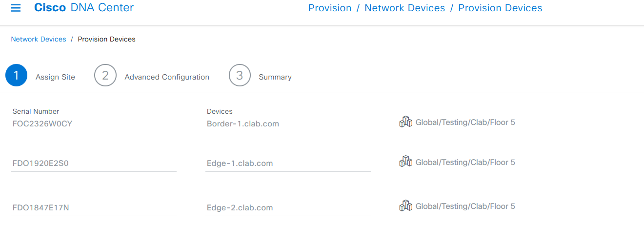Click Provision Devices in the header path
The height and width of the screenshot is (245, 644).
tap(500, 8)
